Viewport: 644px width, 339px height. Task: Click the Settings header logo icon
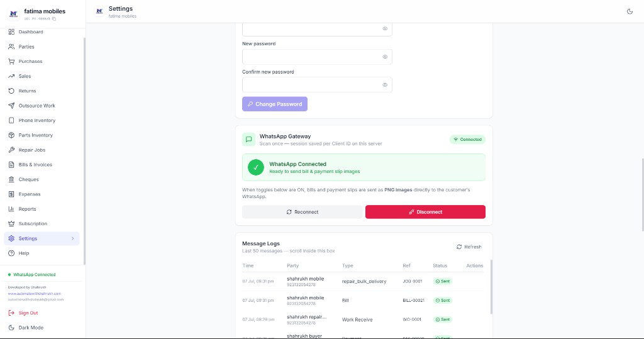tap(99, 11)
